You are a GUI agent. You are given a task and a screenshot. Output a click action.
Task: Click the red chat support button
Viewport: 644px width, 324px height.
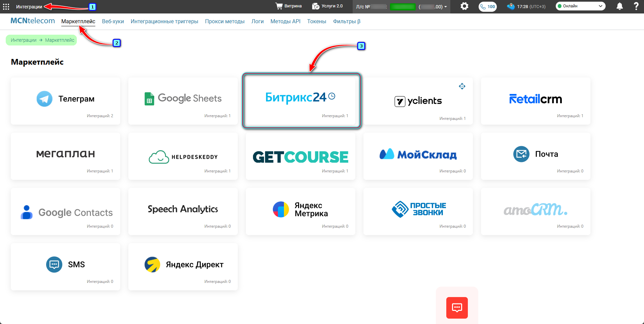tap(457, 308)
